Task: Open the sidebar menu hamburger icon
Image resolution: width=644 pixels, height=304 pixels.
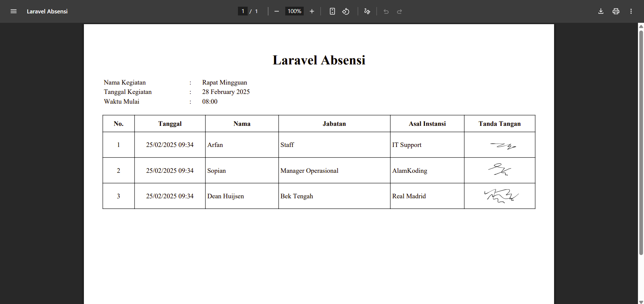Action: 13,11
